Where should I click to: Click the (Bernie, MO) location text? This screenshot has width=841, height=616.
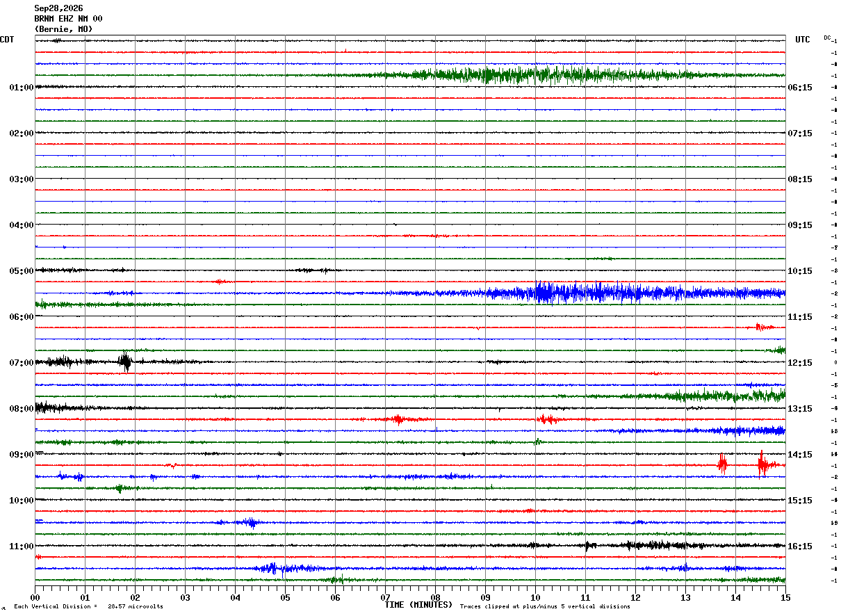click(63, 29)
